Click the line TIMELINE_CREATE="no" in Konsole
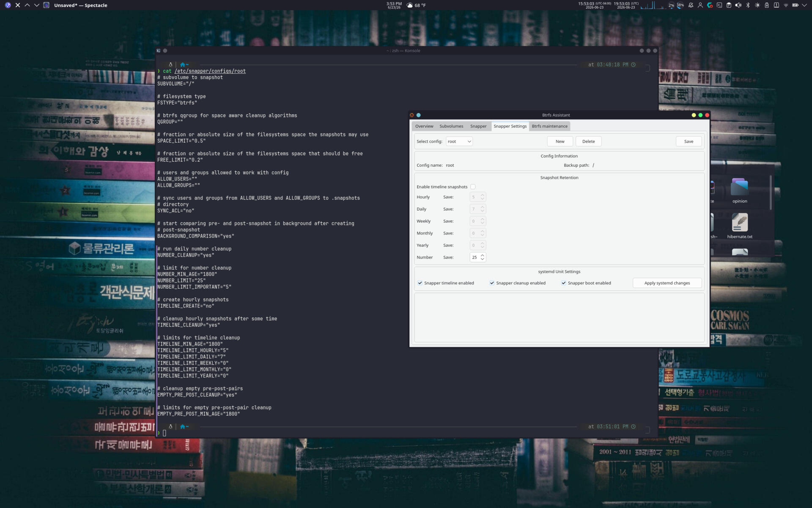Image resolution: width=812 pixels, height=508 pixels. (186, 306)
